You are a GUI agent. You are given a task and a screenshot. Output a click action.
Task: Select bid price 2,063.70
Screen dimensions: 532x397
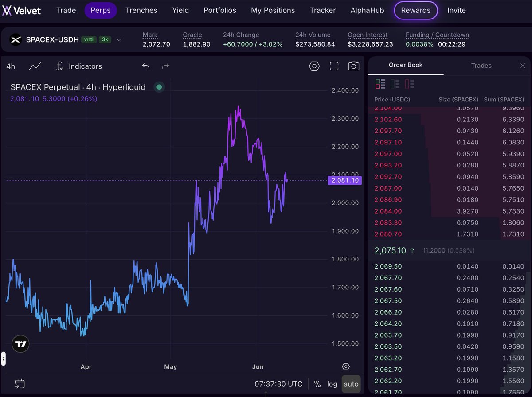pos(388,335)
